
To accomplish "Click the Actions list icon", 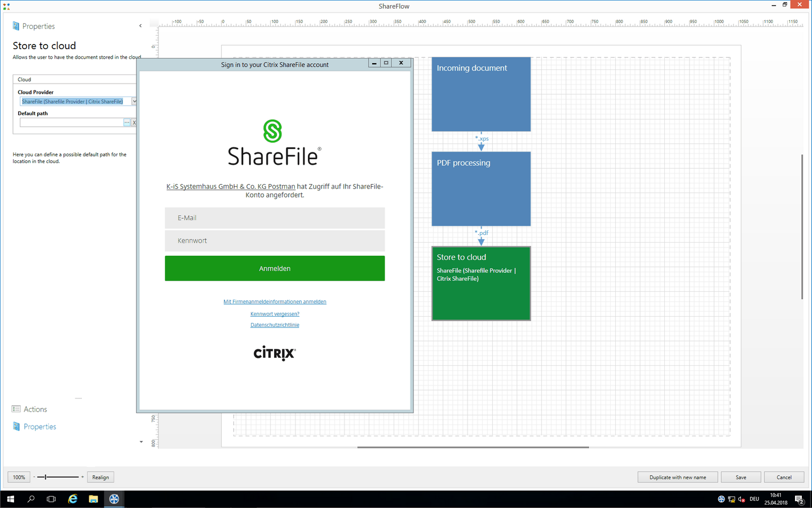I will click(x=16, y=409).
